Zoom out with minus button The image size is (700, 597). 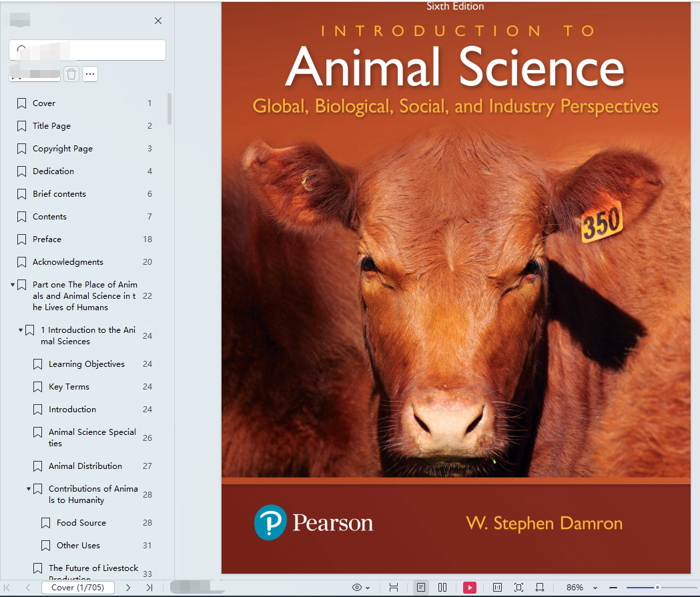pos(613,588)
